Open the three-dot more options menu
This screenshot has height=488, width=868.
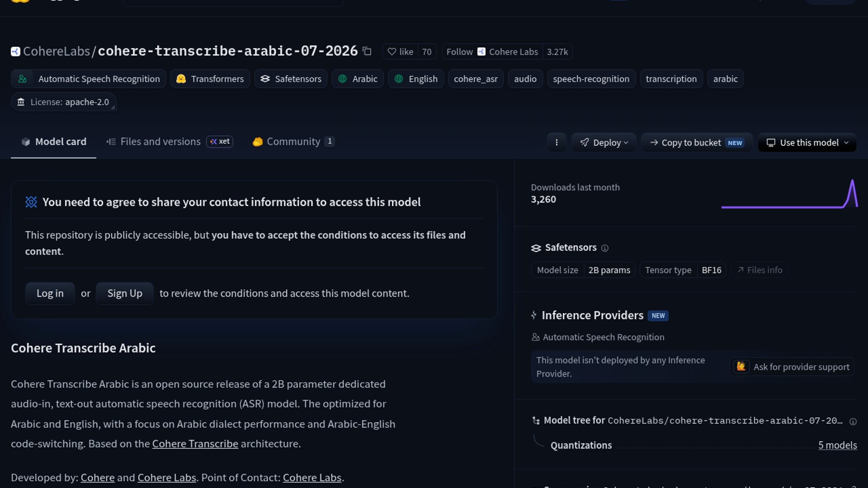557,142
